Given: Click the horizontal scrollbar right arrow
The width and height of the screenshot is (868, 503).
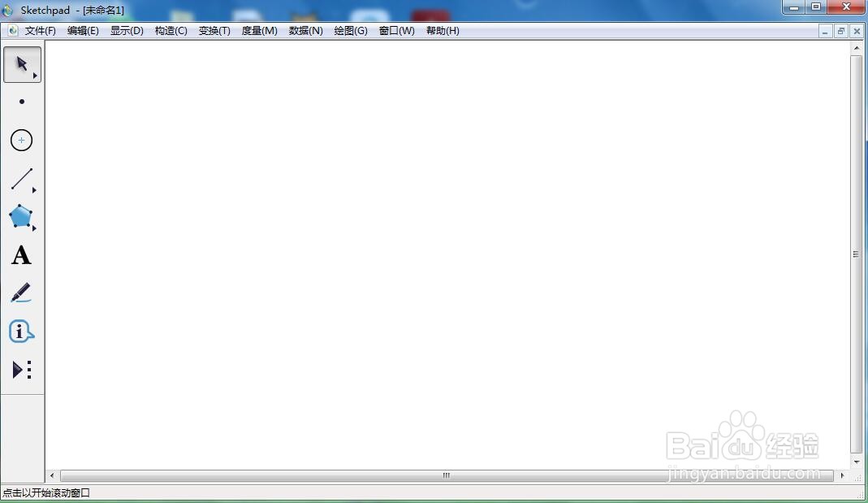Looking at the screenshot, I should pos(843,475).
